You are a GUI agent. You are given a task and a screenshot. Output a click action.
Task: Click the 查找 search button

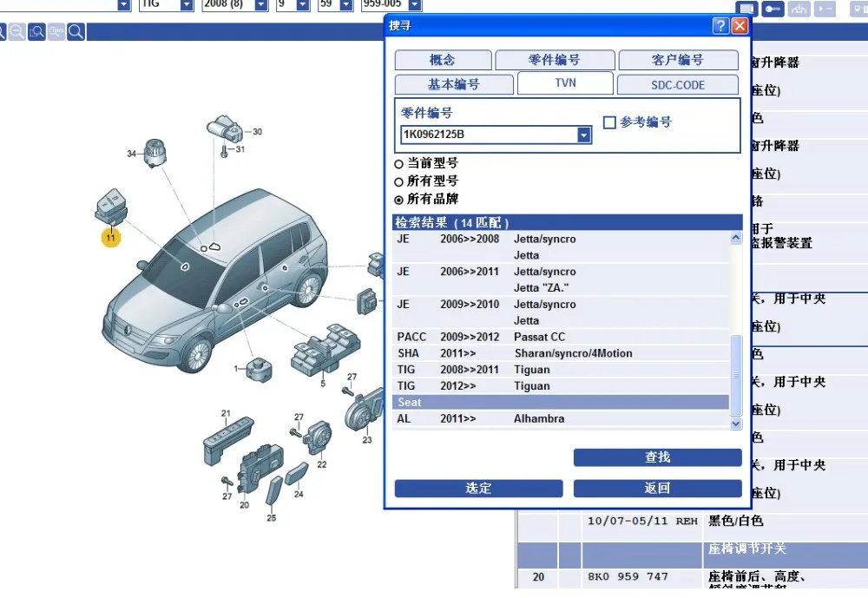pyautogui.click(x=658, y=457)
